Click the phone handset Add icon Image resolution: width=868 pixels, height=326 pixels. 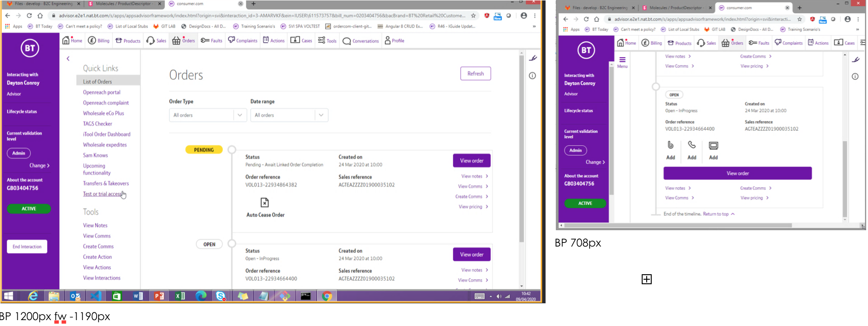(x=692, y=145)
